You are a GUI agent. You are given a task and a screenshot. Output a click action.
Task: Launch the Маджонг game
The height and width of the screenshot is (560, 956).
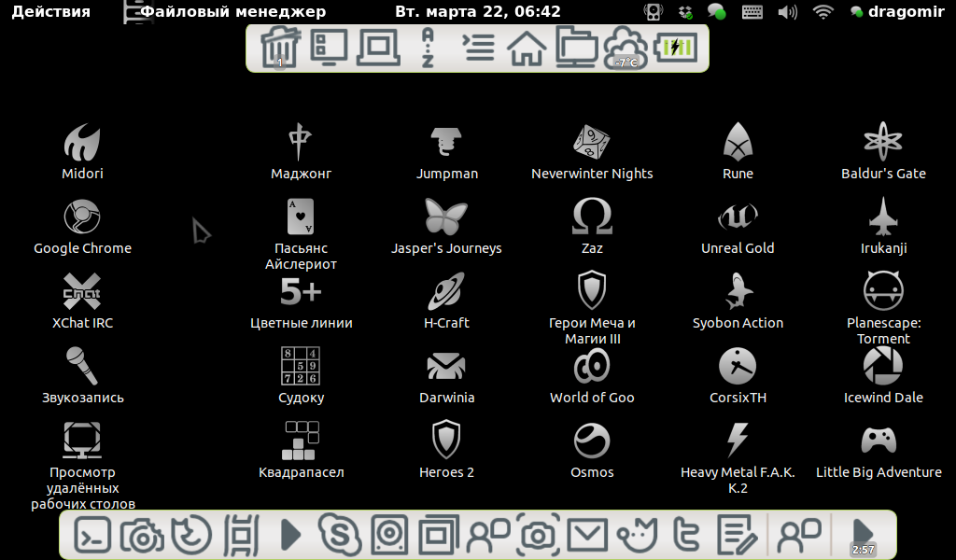[x=301, y=143]
